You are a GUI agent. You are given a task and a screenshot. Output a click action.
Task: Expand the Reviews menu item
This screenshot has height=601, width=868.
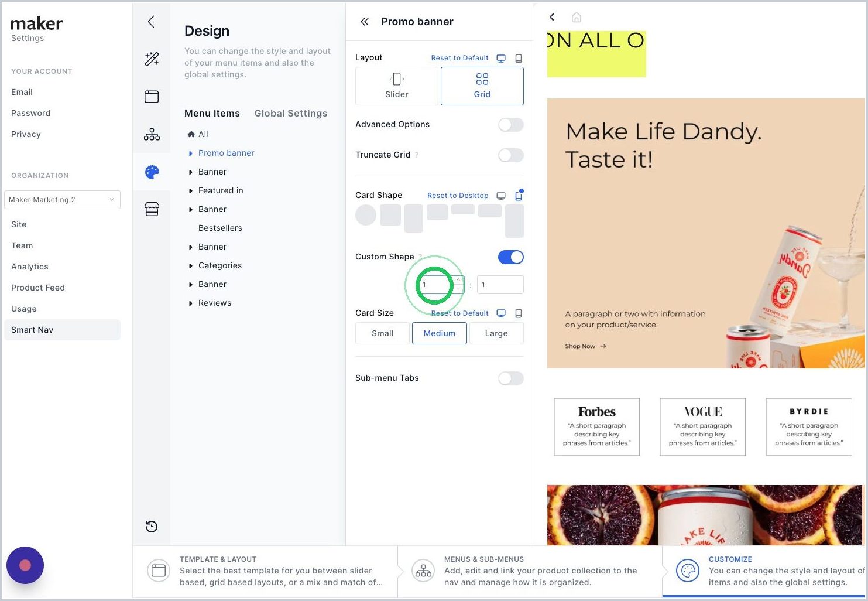(191, 303)
